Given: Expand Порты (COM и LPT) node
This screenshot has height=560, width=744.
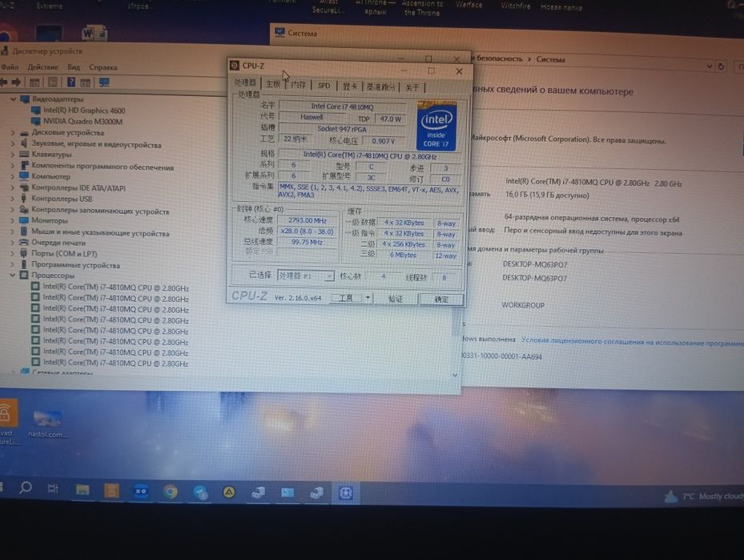Looking at the screenshot, I should [x=13, y=253].
